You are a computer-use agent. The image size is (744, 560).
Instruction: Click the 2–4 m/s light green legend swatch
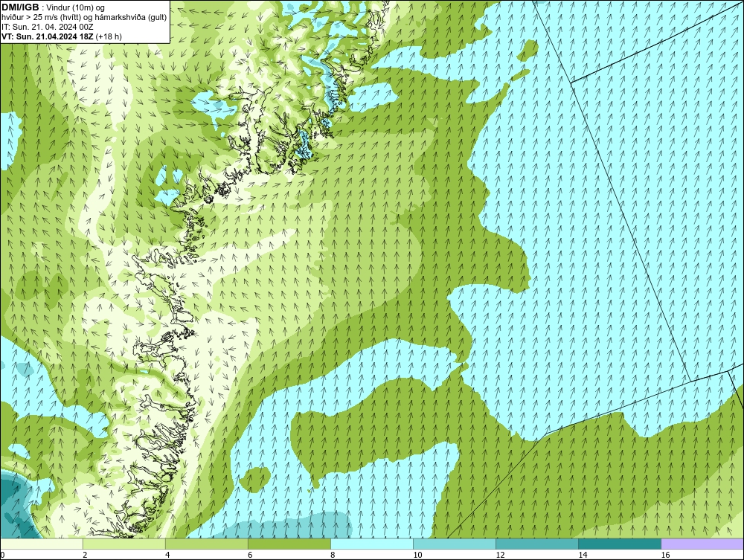point(124,544)
